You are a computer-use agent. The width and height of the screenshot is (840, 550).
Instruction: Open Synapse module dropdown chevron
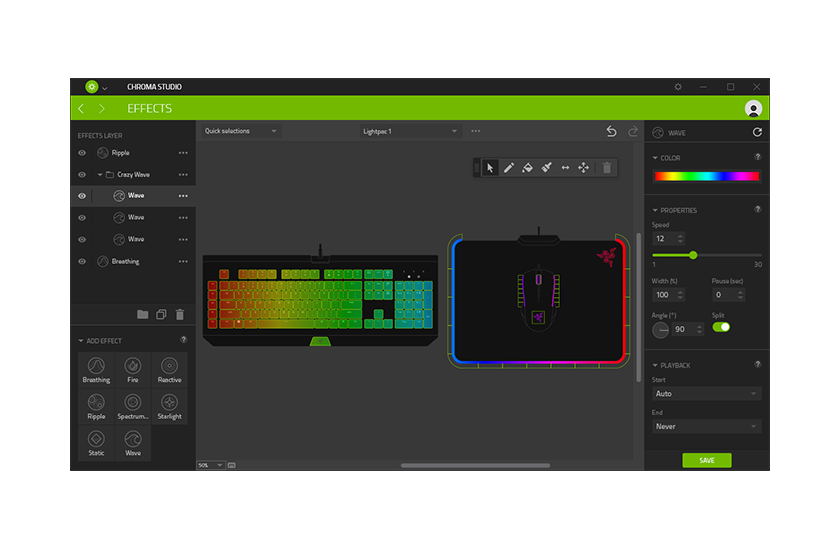click(105, 88)
